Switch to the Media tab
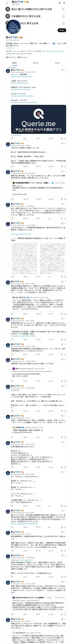 [x=57, y=63]
